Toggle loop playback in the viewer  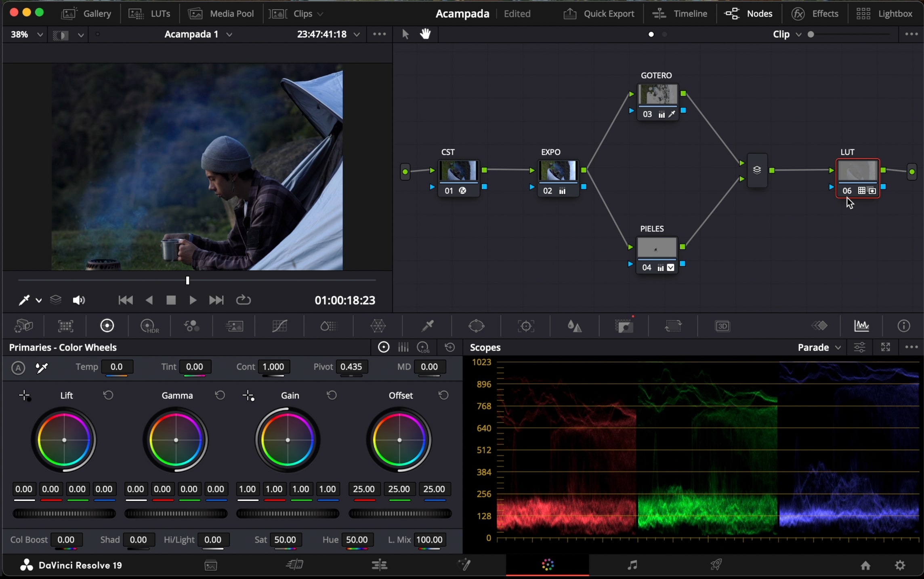(243, 300)
